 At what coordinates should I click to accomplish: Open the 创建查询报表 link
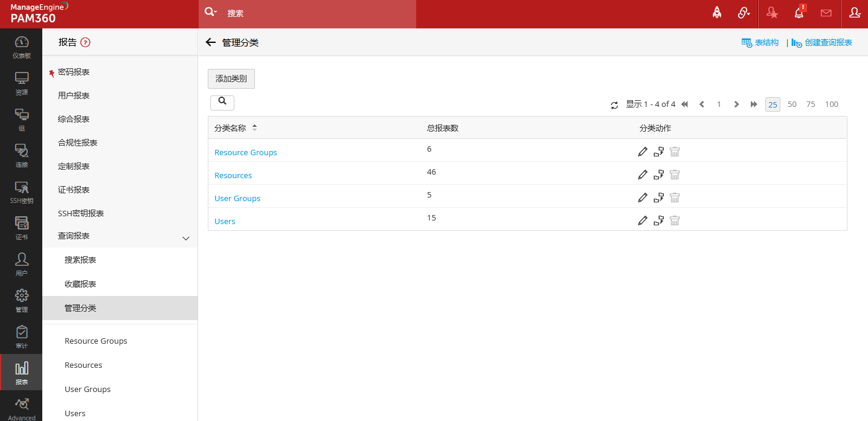tap(822, 43)
